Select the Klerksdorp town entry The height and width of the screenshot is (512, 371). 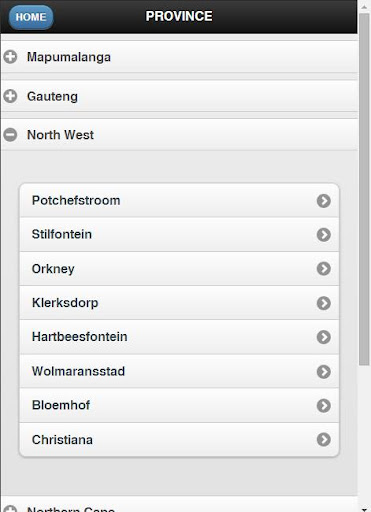coord(179,303)
